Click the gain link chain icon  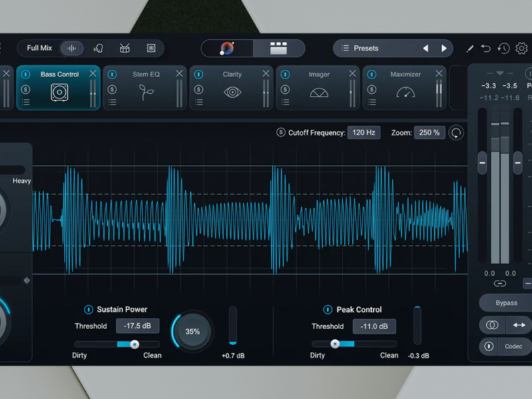click(500, 283)
